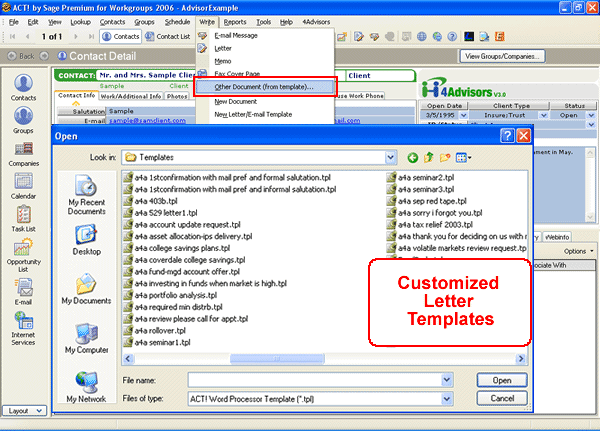Choose Other Document (from template) menu item
This screenshot has height=431, width=600.
click(x=265, y=87)
